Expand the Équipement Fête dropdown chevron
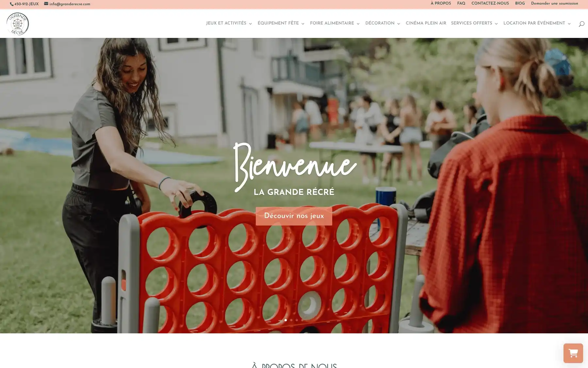Screen dimensions: 588x368 (x=303, y=24)
